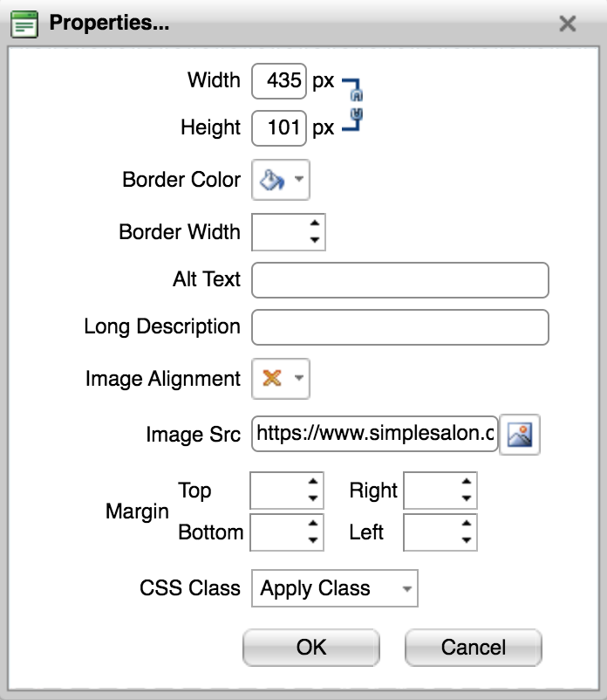The height and width of the screenshot is (700, 607).
Task: Focus the Alt Text input field
Action: pyautogui.click(x=400, y=280)
